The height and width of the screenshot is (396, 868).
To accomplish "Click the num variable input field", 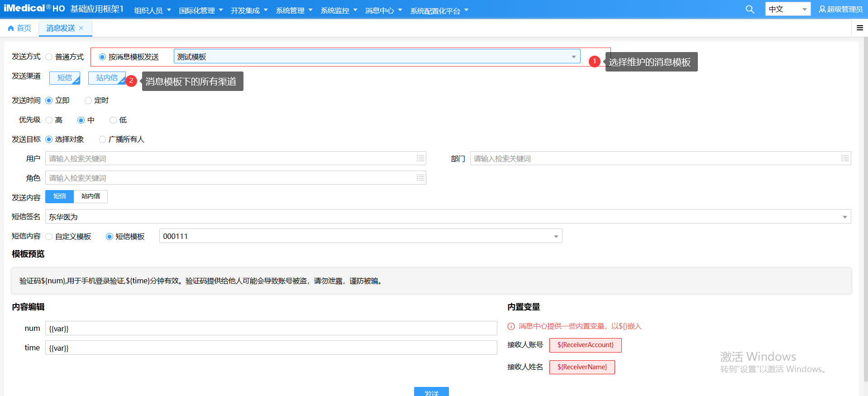I will [x=271, y=329].
